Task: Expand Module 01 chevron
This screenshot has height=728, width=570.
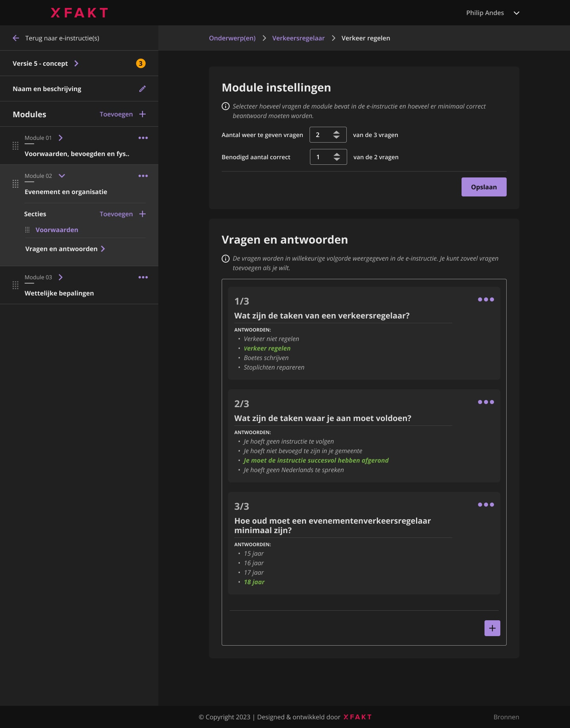Action: pyautogui.click(x=61, y=138)
